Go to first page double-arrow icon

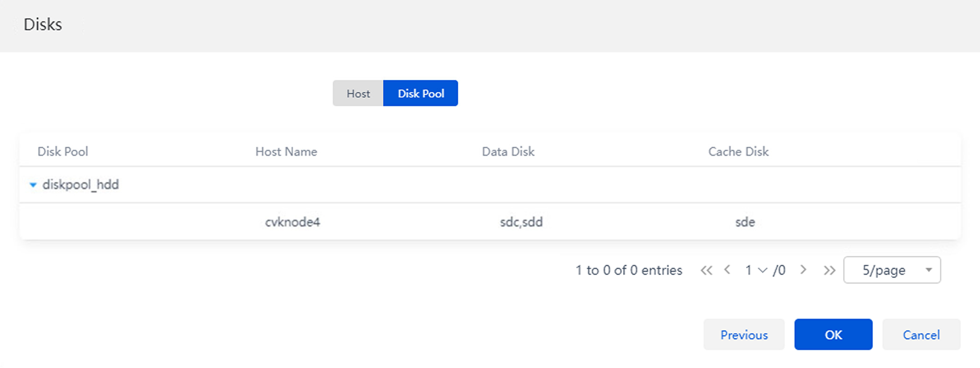(706, 270)
